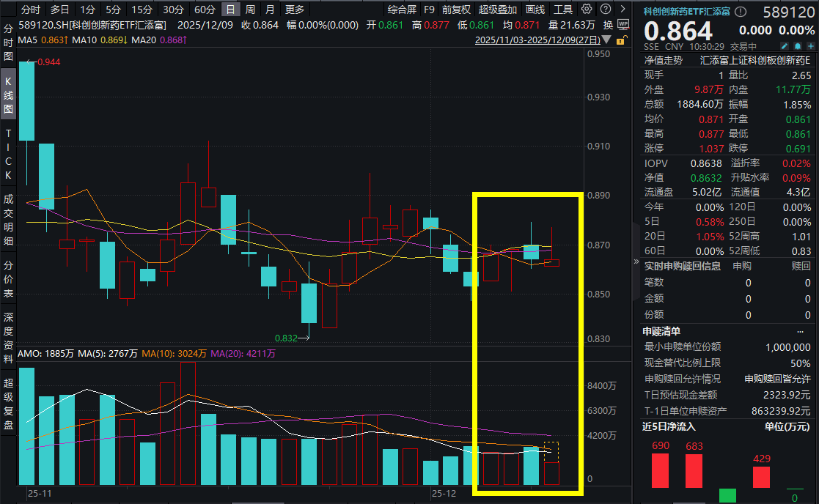
Task: Click the 683 net inflow red bar
Action: pyautogui.click(x=694, y=471)
